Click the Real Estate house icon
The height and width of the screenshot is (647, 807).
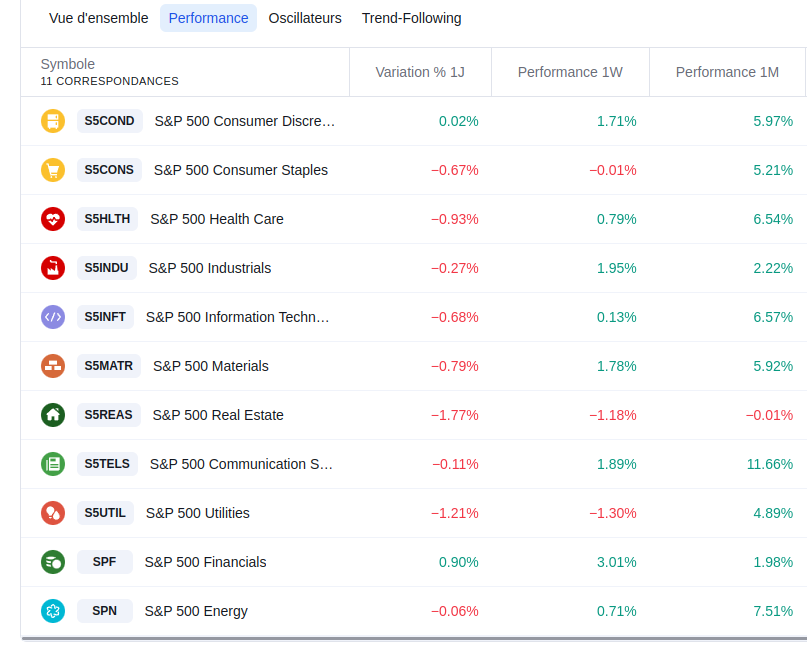click(x=53, y=415)
